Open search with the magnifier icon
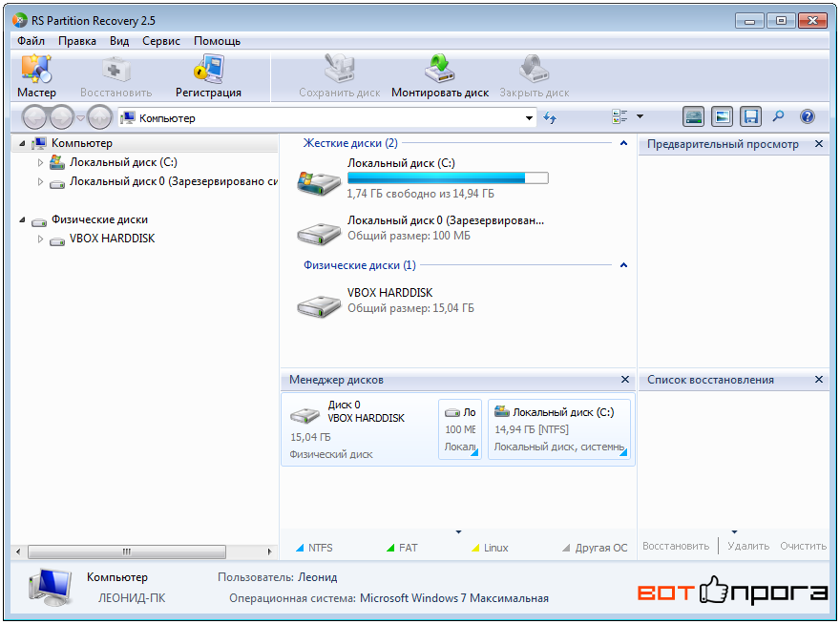This screenshot has width=840, height=624. pos(778,116)
